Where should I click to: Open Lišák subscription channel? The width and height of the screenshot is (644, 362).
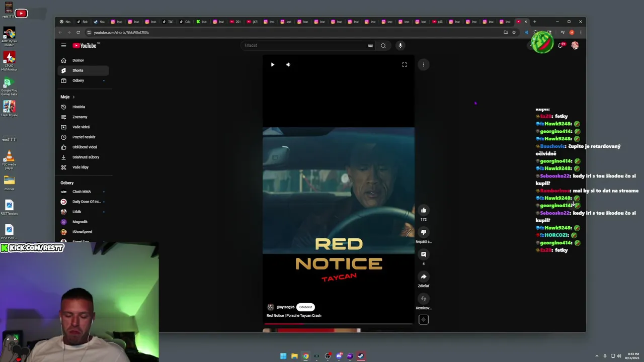coord(83,212)
